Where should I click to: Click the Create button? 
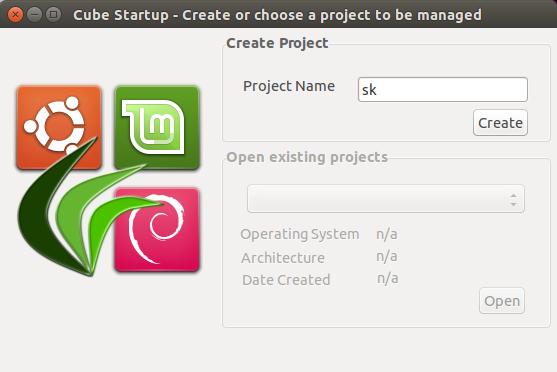click(500, 123)
